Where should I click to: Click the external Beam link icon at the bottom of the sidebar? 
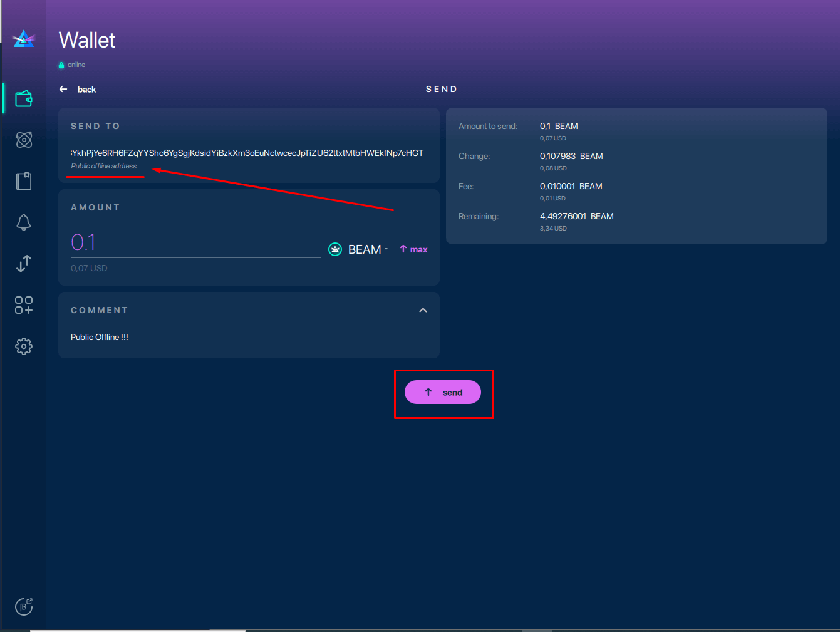[24, 606]
